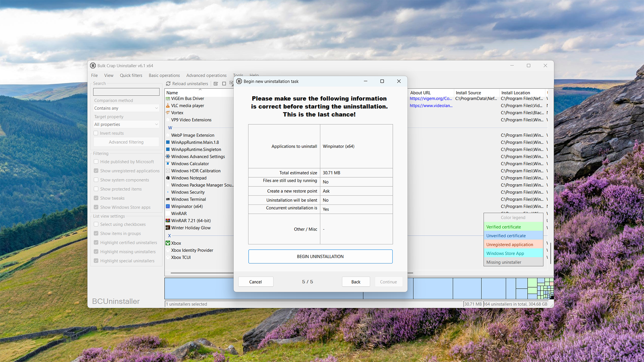Click the WinAppRuntime.Main.1.8 blue icon

[x=168, y=142]
